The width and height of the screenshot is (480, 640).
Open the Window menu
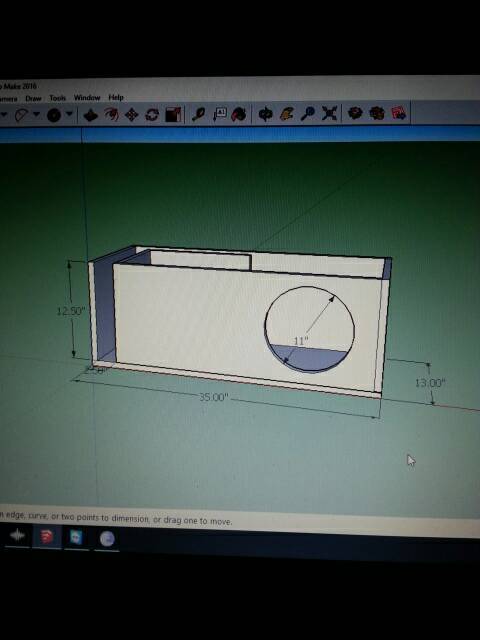[x=87, y=98]
